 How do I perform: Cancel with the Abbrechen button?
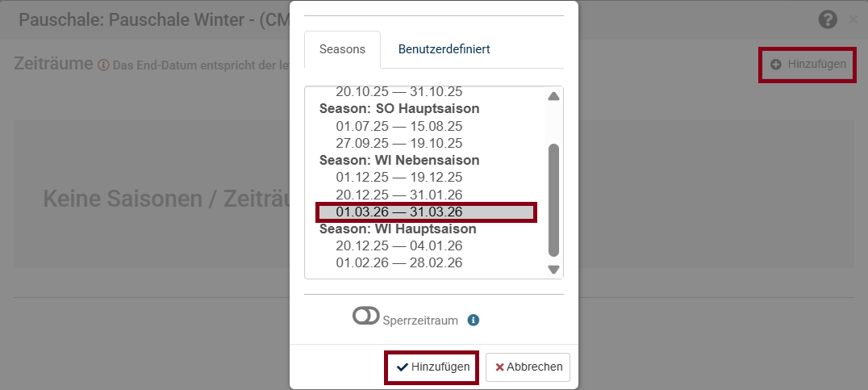[528, 367]
